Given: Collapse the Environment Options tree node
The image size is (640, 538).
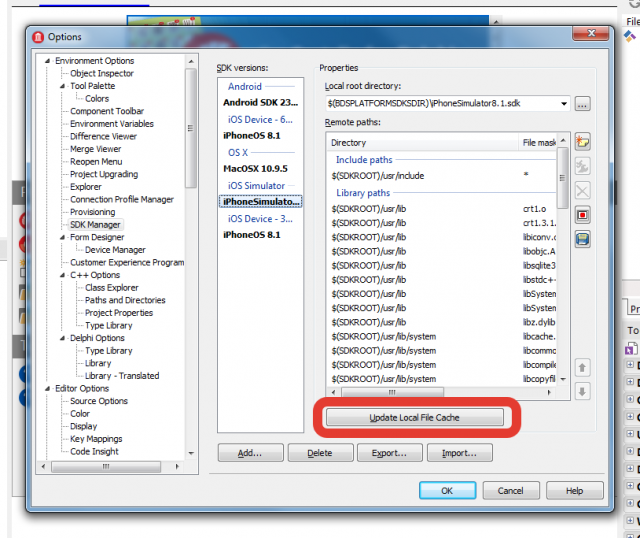Looking at the screenshot, I should click(47, 61).
